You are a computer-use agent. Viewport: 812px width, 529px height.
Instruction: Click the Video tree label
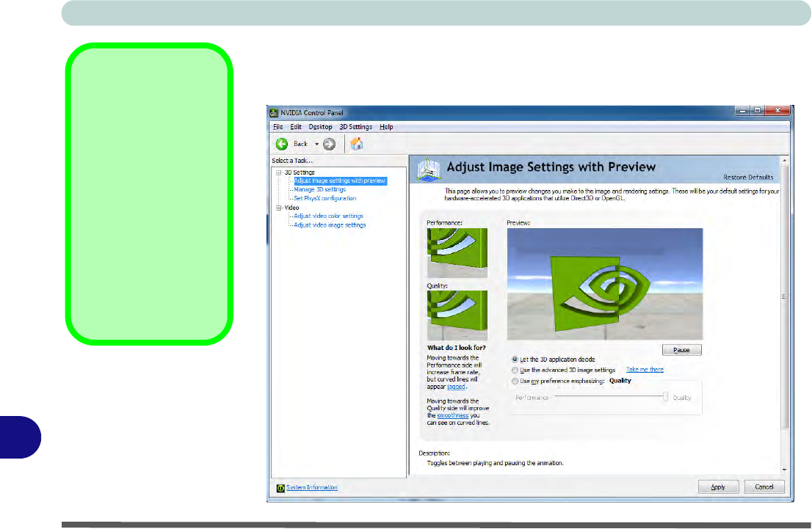coord(291,208)
